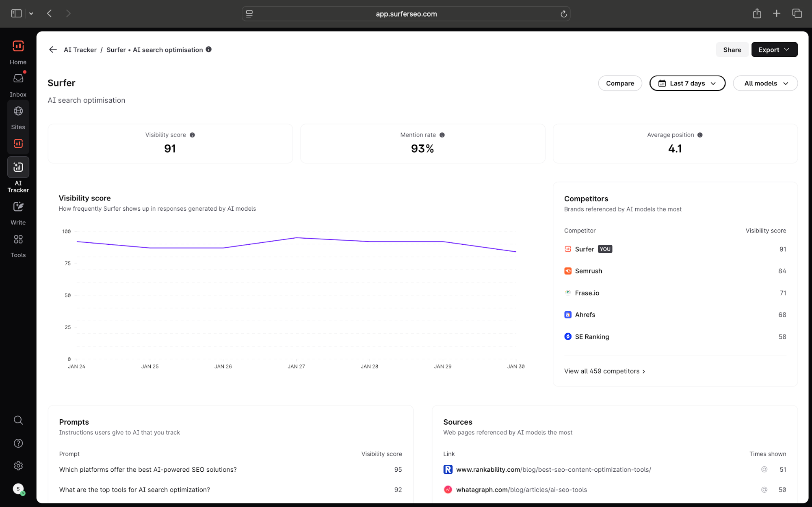Expand the Export dropdown button
The image size is (812, 507).
[x=774, y=50]
